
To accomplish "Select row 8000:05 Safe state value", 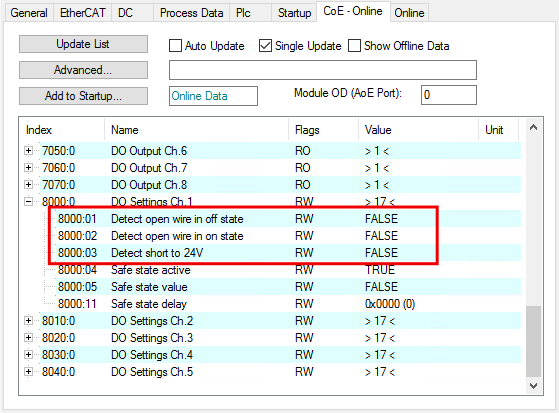I will pyautogui.click(x=288, y=287).
